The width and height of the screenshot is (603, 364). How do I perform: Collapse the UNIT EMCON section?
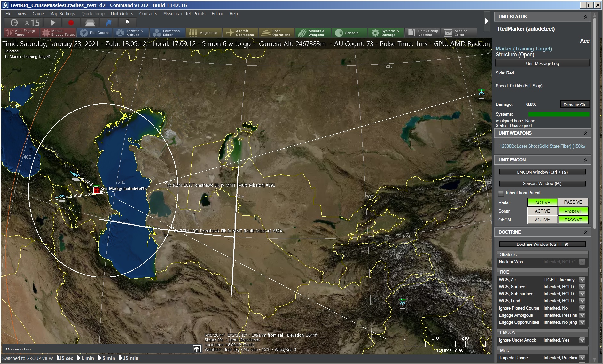coord(585,160)
